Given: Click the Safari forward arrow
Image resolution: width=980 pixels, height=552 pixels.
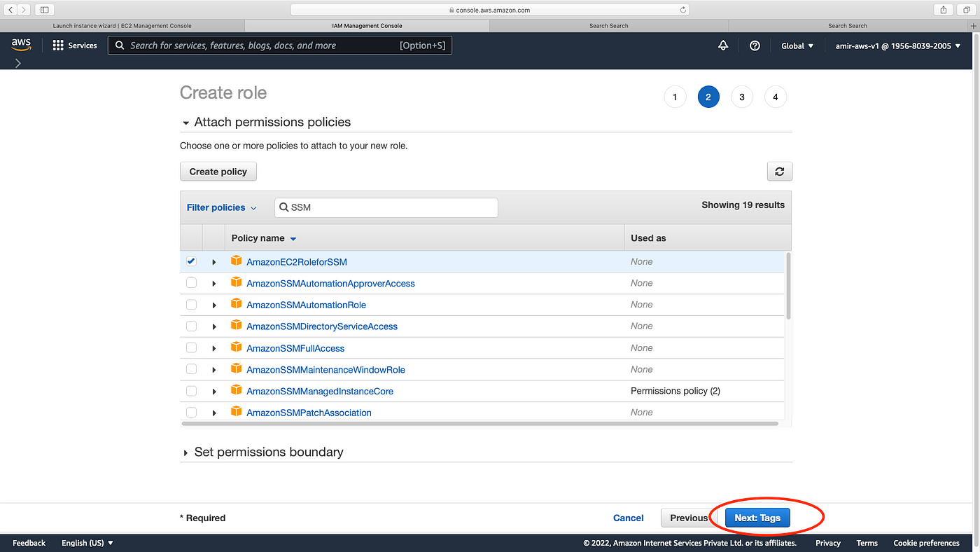Looking at the screenshot, I should 24,10.
